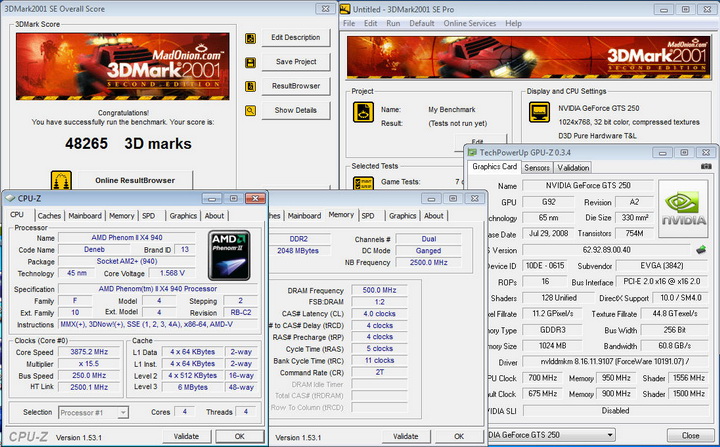Open the Default menu in 3DMark2001
This screenshot has width=720, height=447.
(x=422, y=23)
